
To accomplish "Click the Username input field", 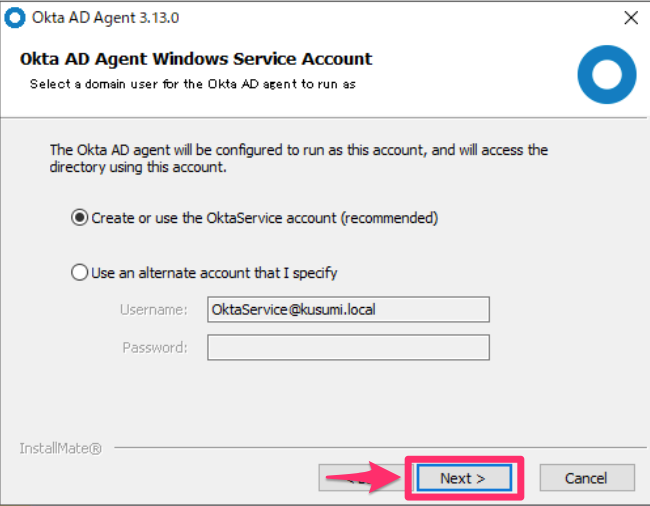I will coord(348,309).
